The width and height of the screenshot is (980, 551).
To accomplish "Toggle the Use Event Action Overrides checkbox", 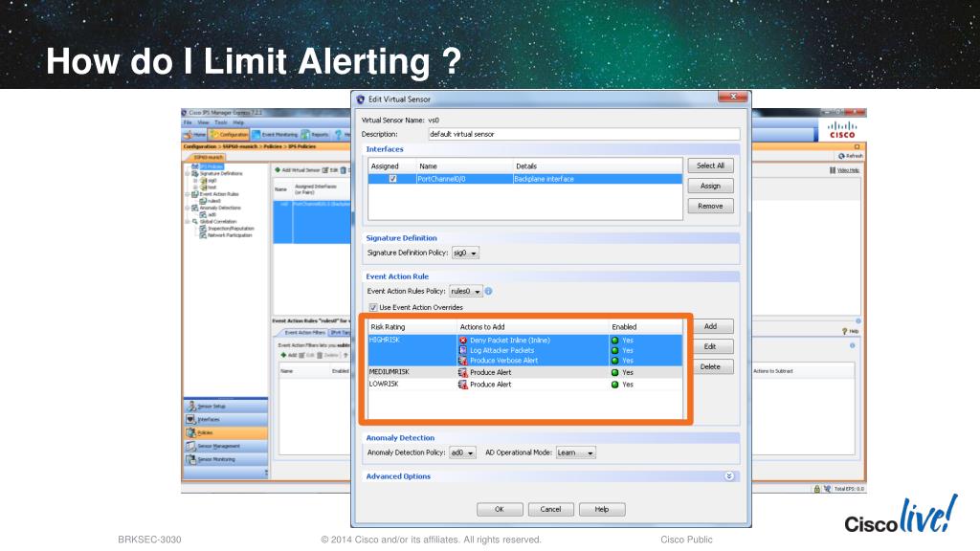I will tap(373, 307).
